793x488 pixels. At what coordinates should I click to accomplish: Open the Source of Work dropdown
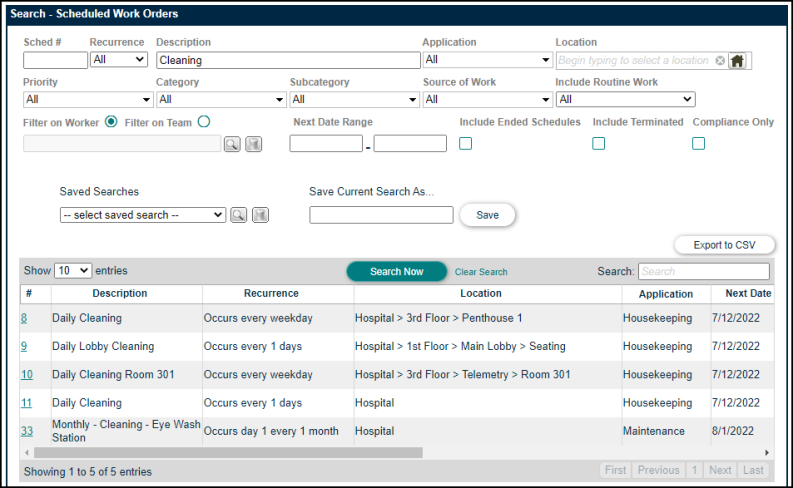point(488,100)
